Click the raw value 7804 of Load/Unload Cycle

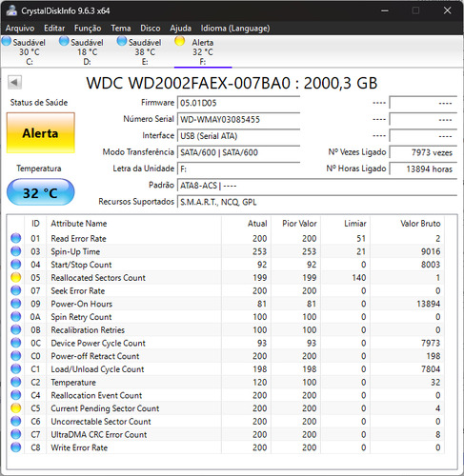431,369
